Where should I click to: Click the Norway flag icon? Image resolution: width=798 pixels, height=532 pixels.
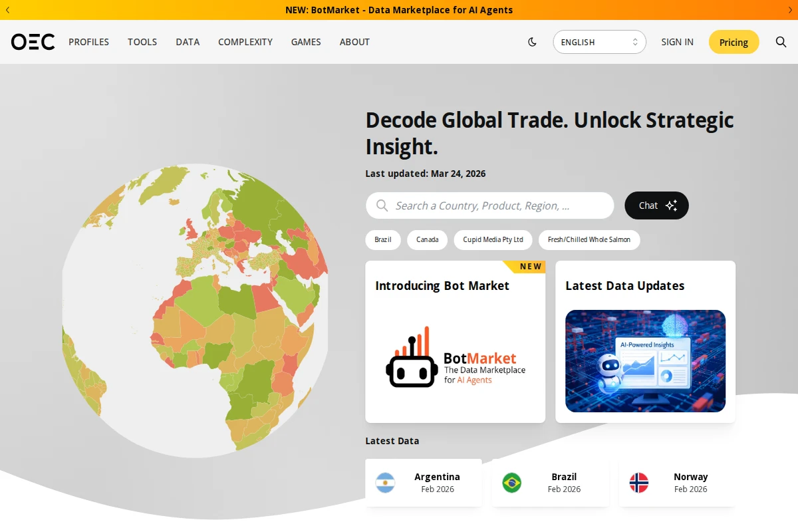(x=638, y=483)
